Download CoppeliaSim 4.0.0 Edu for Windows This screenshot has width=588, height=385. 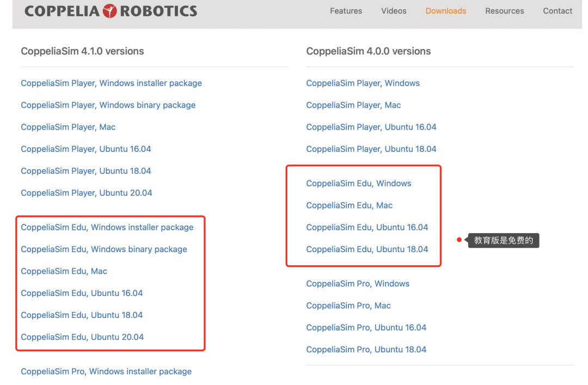pos(358,184)
